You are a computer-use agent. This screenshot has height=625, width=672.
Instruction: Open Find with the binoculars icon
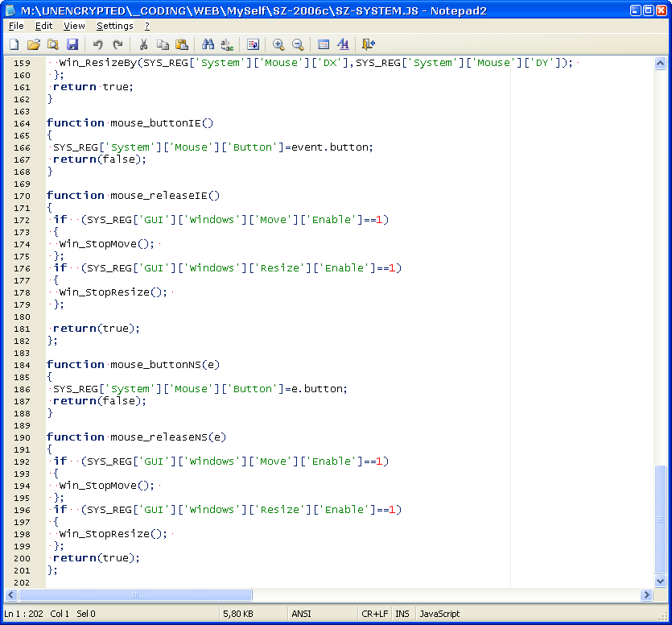tap(208, 44)
